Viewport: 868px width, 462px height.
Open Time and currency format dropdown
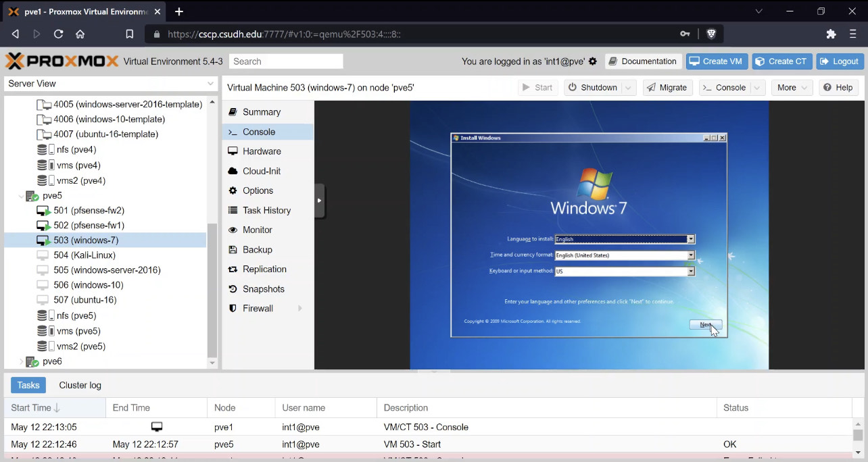pos(691,255)
